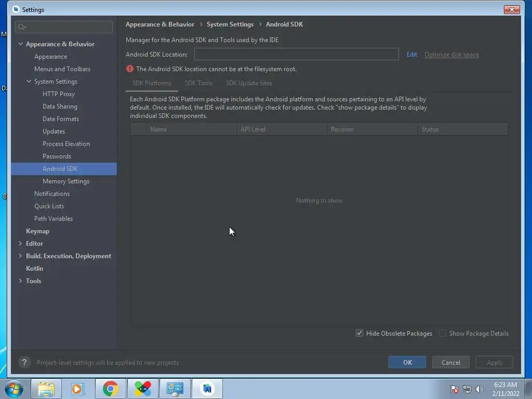Open Updates settings page
The height and width of the screenshot is (399, 532).
(x=54, y=131)
